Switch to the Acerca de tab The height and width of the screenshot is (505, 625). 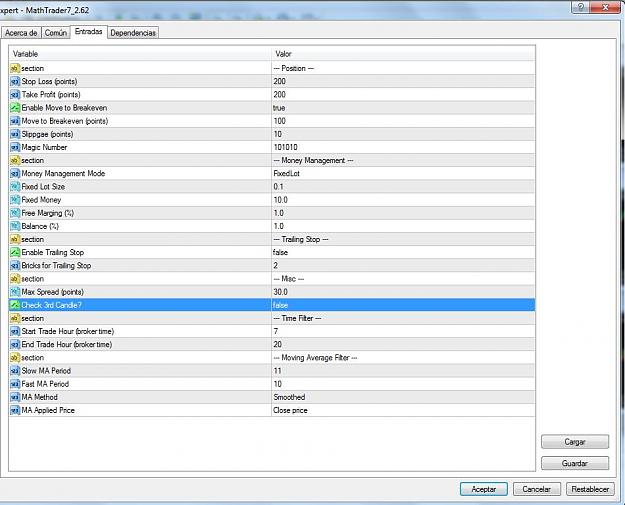tap(21, 33)
